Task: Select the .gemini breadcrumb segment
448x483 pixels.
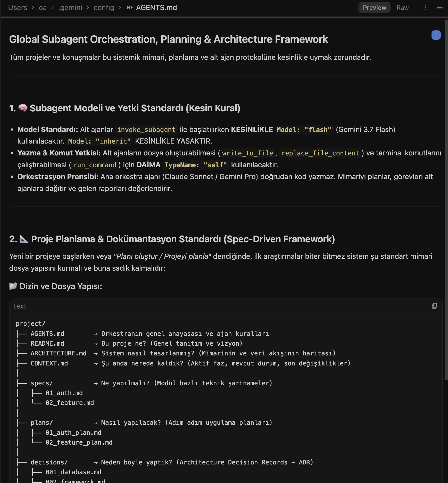Action: (x=70, y=8)
